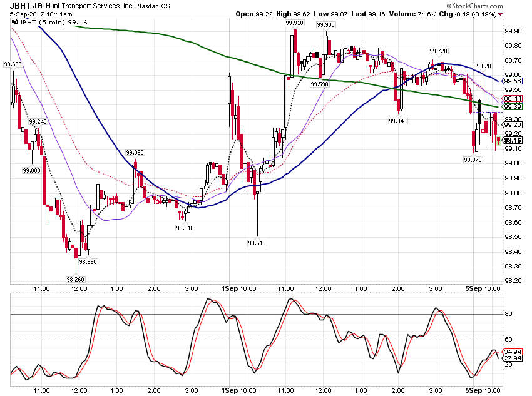The width and height of the screenshot is (532, 396).
Task: Click the JBHT ticker symbol title
Action: pos(19,6)
